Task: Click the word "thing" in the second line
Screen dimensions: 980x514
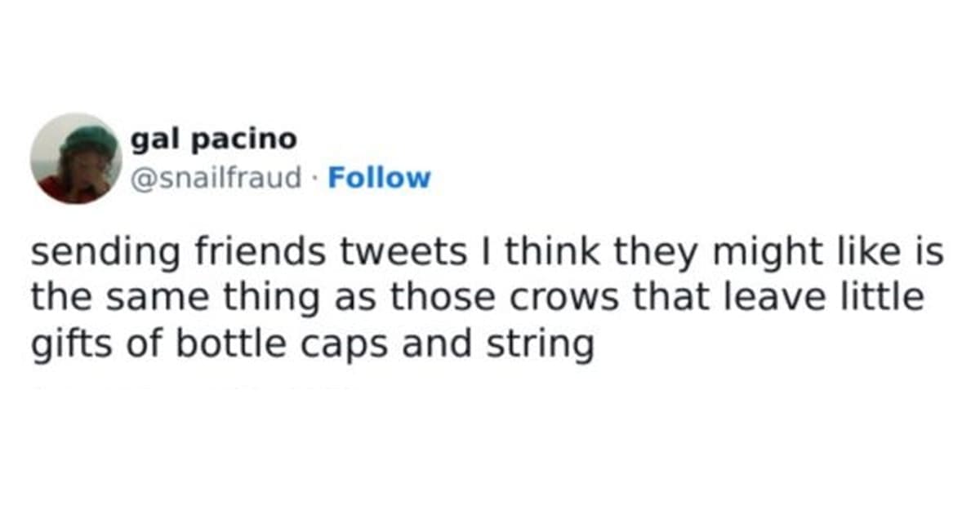Action: point(254,300)
